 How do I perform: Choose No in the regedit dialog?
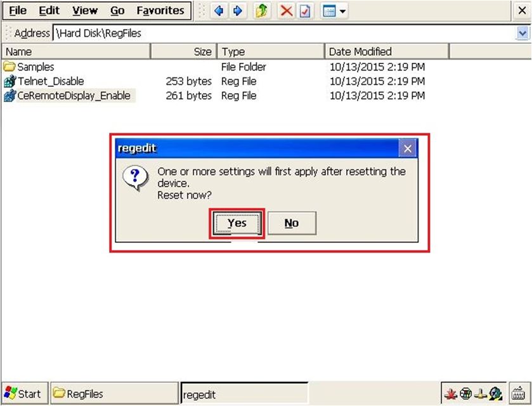click(x=291, y=223)
